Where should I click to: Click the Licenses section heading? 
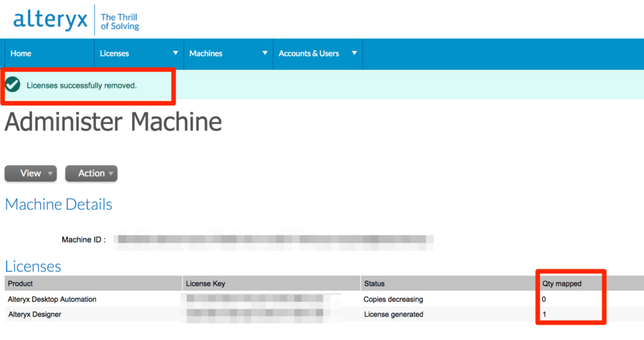[33, 266]
